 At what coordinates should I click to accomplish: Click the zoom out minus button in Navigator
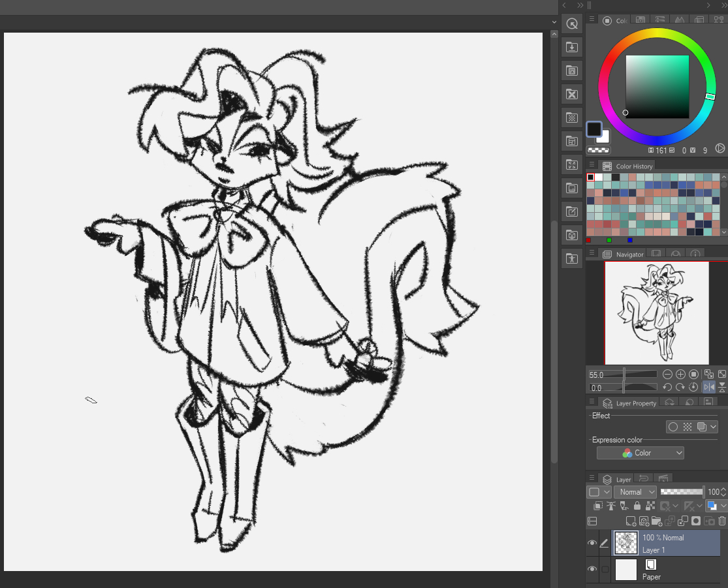click(667, 375)
